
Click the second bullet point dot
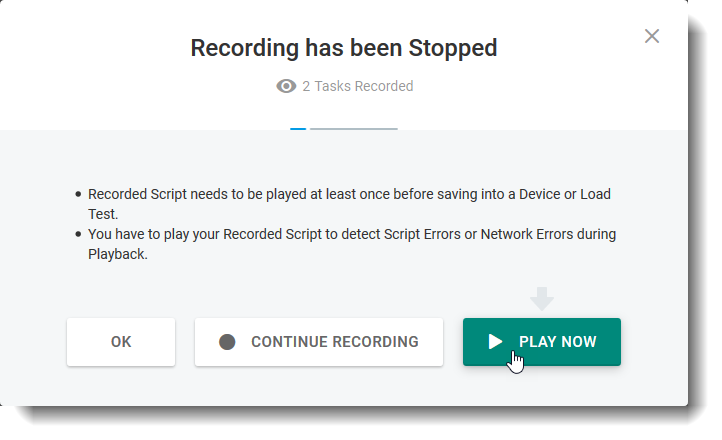78,235
